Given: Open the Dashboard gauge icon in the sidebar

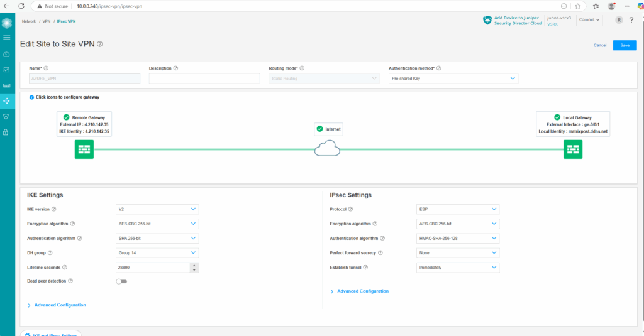Looking at the screenshot, I should 6,54.
